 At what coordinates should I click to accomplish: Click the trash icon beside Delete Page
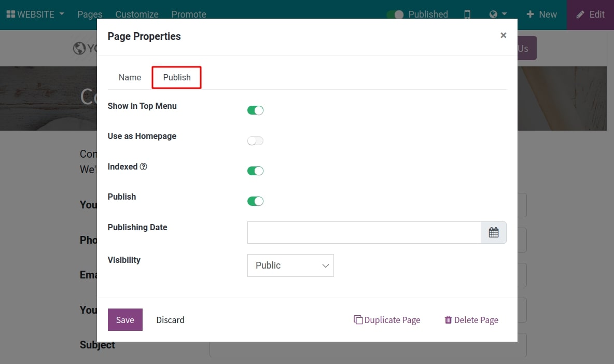448,320
